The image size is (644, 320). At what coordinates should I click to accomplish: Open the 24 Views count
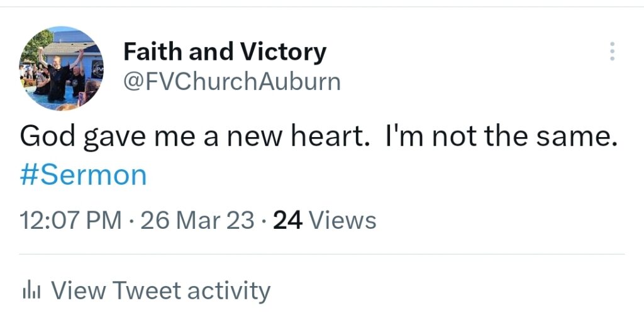pos(325,220)
